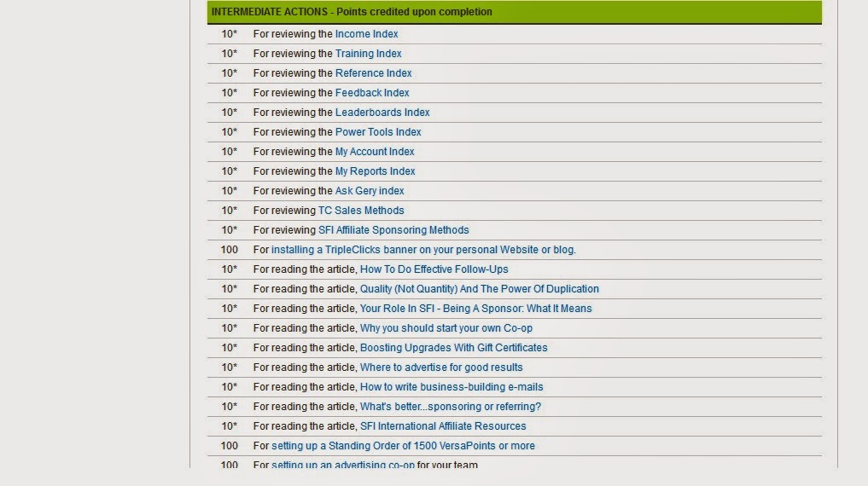Click 10* points in Training Index row
This screenshot has height=486, width=868.
[x=230, y=54]
